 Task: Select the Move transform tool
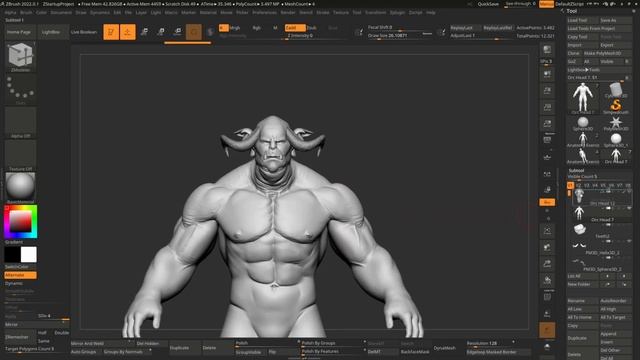point(144,32)
